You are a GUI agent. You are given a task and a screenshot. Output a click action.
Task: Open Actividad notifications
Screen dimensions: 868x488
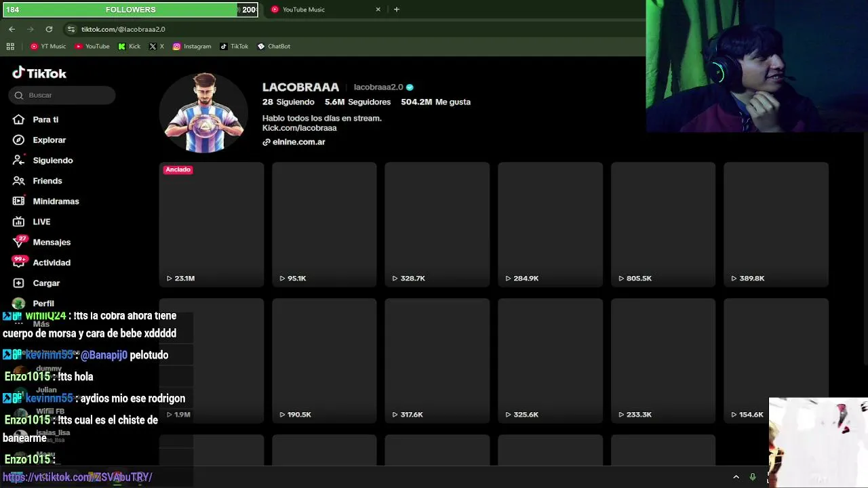click(x=42, y=262)
